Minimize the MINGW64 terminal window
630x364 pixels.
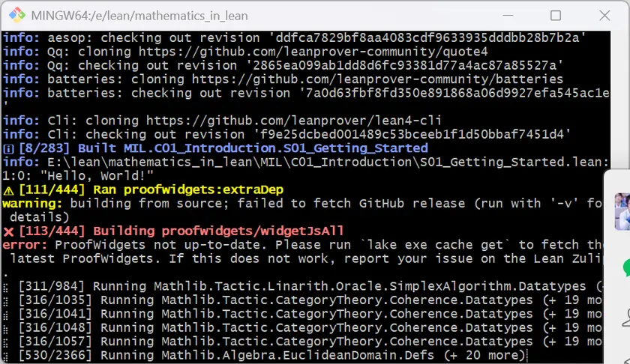click(514, 16)
